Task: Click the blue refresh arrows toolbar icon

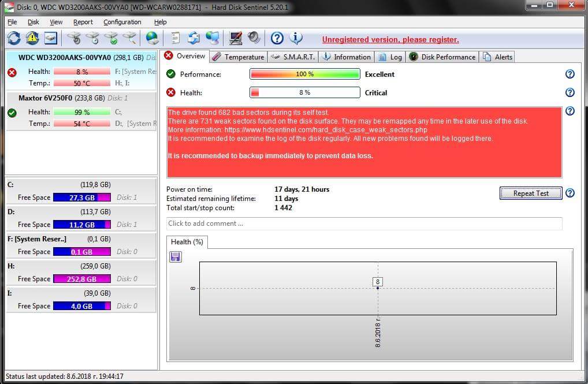Action: (x=14, y=38)
